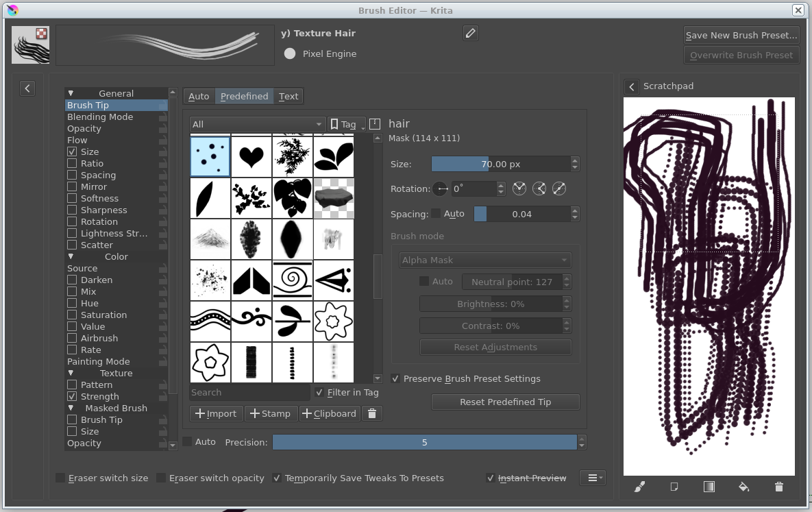The height and width of the screenshot is (512, 812).
Task: Adjust the brush Size slider
Action: 500,164
